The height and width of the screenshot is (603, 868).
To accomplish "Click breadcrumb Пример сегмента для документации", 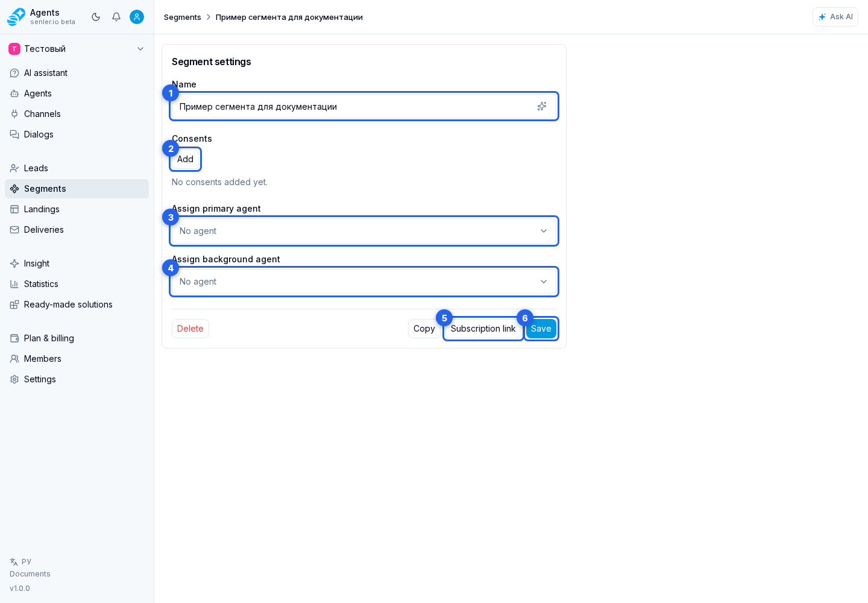I will pos(289,17).
